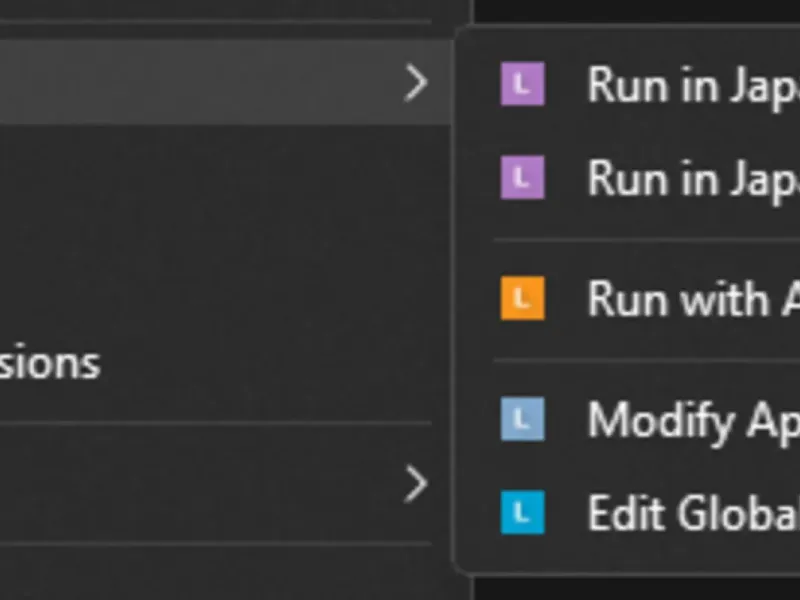The height and width of the screenshot is (600, 800).
Task: Choose the "Run with A…" menu entry
Action: tap(690, 298)
